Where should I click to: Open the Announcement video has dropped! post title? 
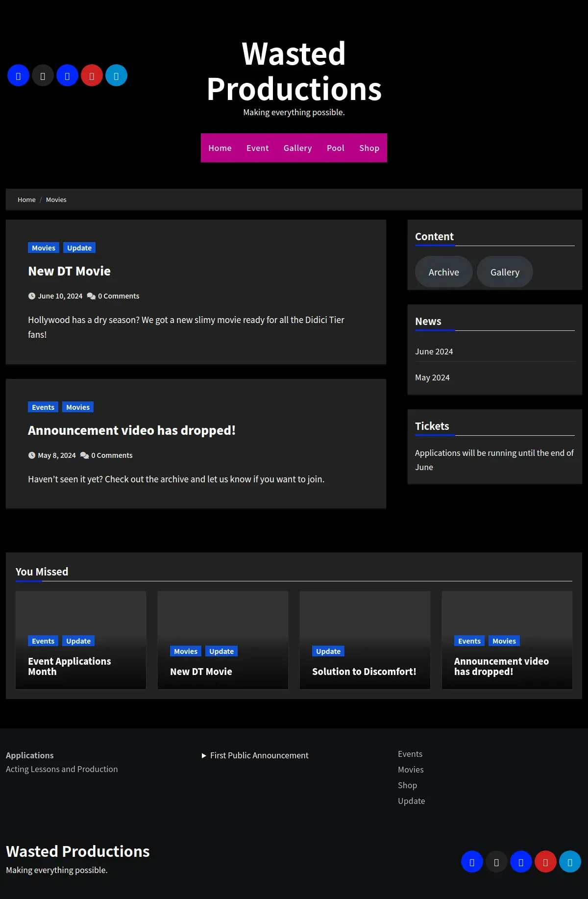coord(132,430)
